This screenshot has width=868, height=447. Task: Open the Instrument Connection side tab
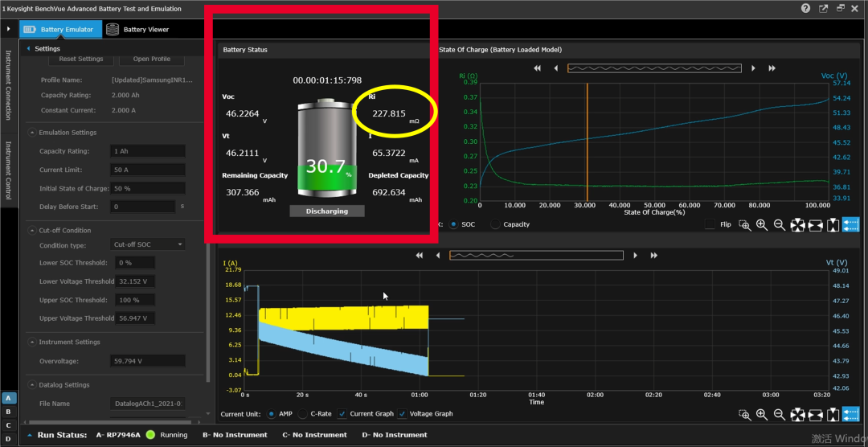[x=8, y=84]
